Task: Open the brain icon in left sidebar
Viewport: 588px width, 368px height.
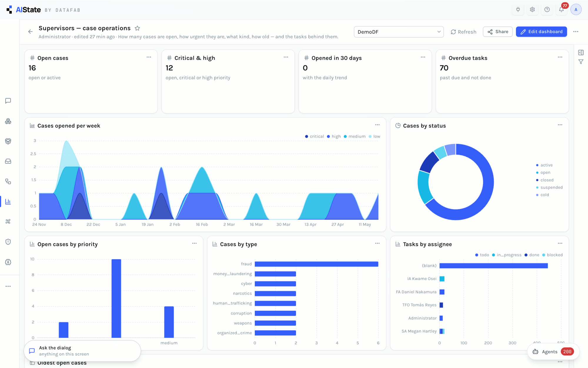Action: [x=8, y=262]
